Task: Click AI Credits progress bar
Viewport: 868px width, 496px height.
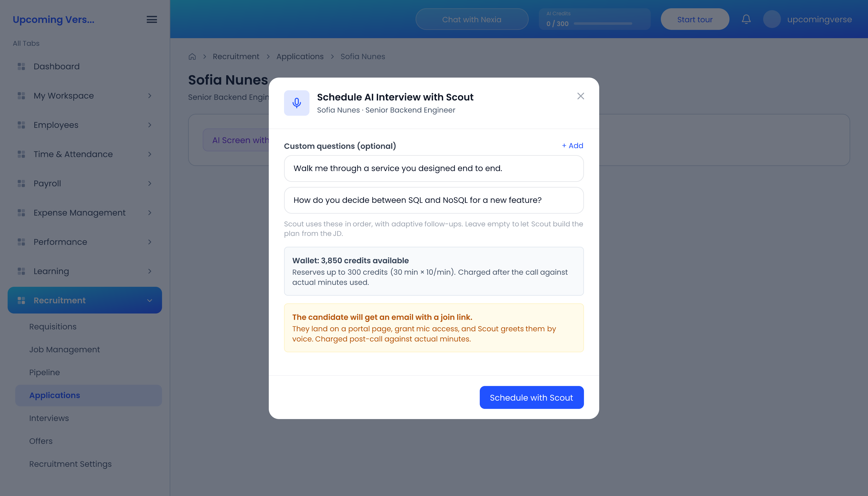Action: pos(603,24)
